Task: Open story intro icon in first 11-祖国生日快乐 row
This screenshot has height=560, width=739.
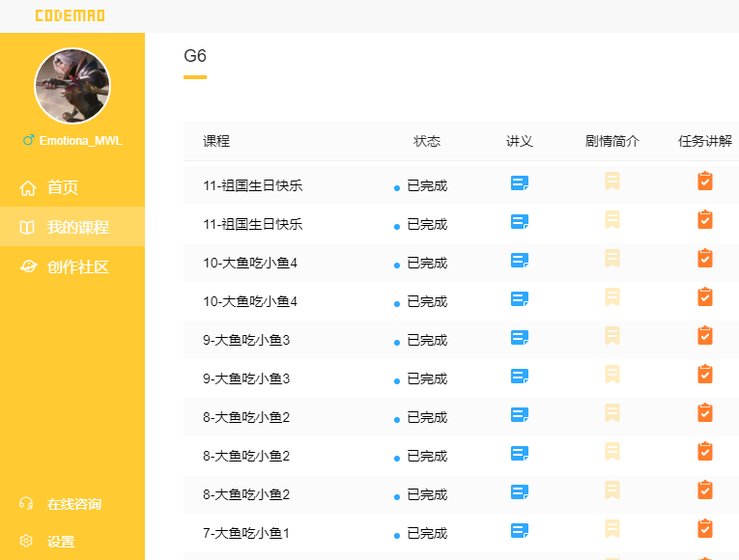Action: pos(612,181)
